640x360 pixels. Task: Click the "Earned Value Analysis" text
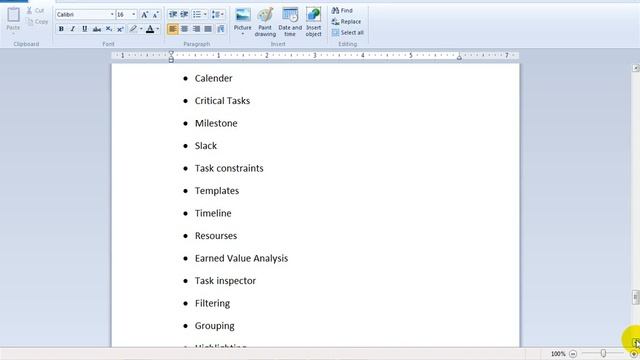pos(241,258)
